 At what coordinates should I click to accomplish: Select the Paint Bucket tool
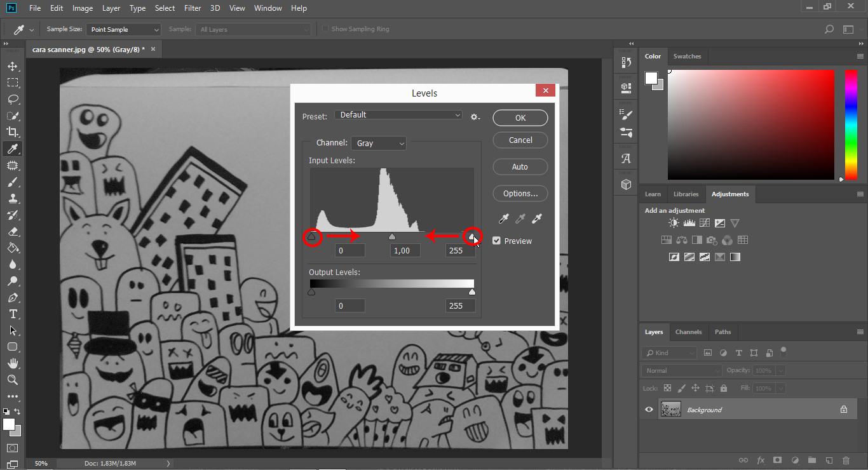12,248
